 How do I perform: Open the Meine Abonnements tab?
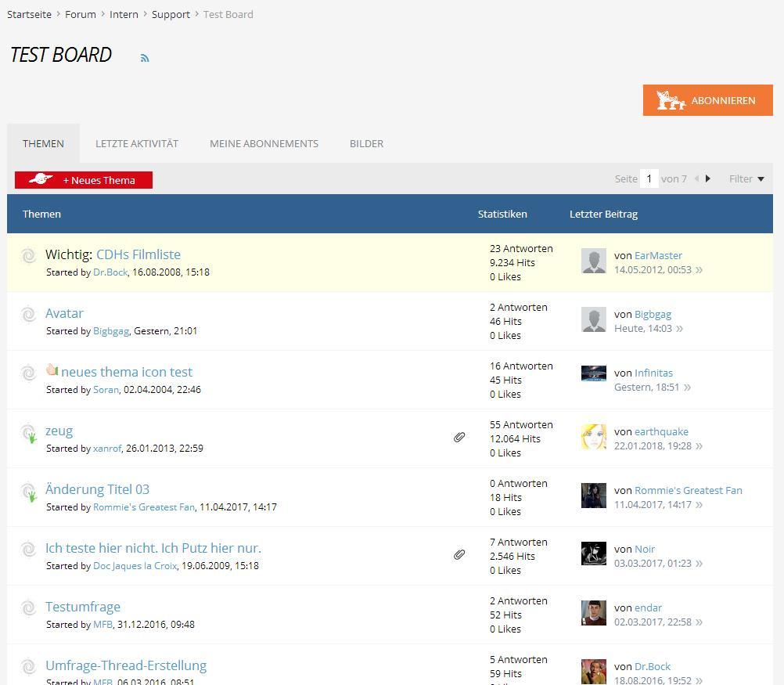point(264,144)
